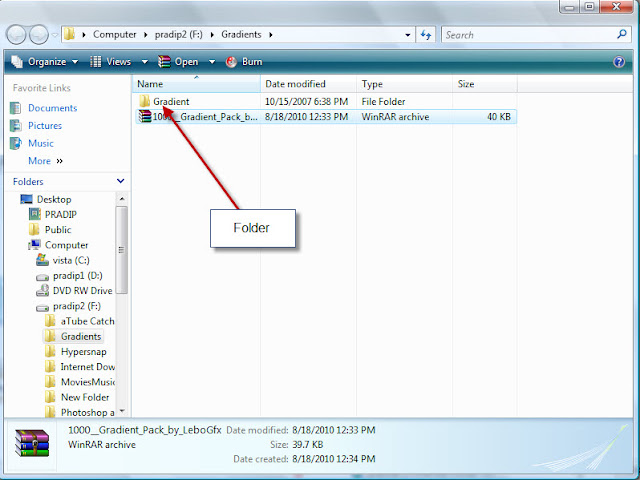Click the folder icon in address bar
This screenshot has width=640, height=480.
pos(69,34)
